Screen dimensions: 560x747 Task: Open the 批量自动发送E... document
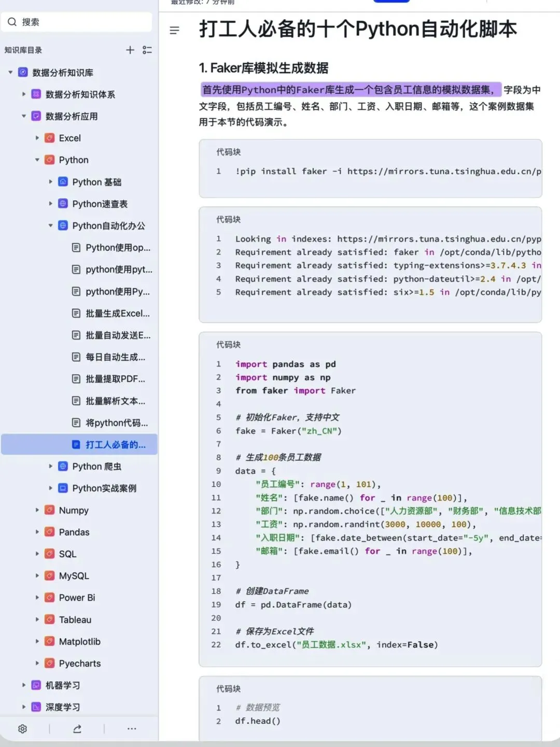(118, 335)
